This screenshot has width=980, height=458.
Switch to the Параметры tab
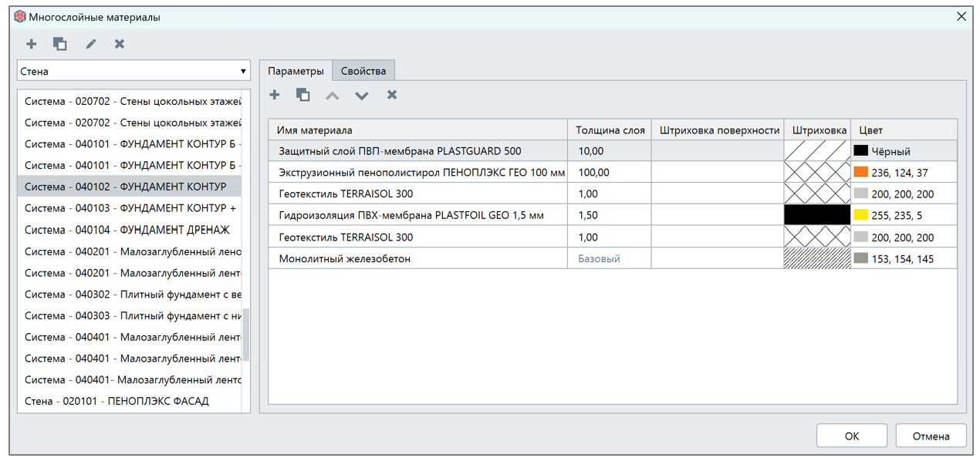296,71
